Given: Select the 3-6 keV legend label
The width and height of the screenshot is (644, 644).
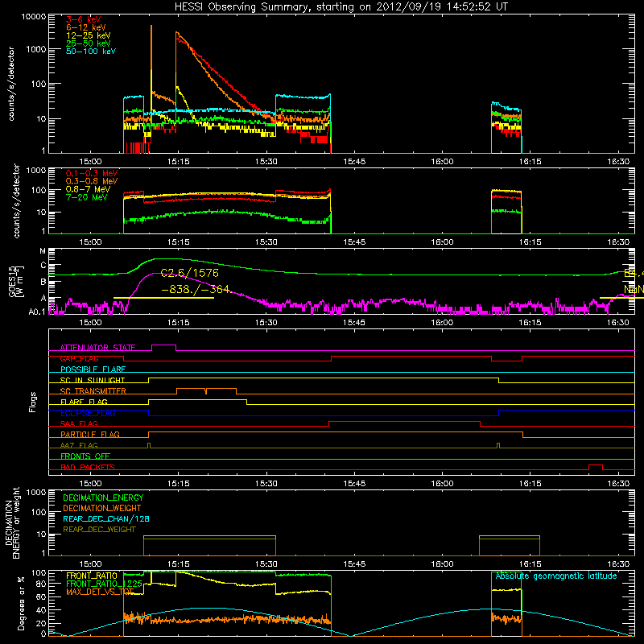Looking at the screenshot, I should (83, 19).
